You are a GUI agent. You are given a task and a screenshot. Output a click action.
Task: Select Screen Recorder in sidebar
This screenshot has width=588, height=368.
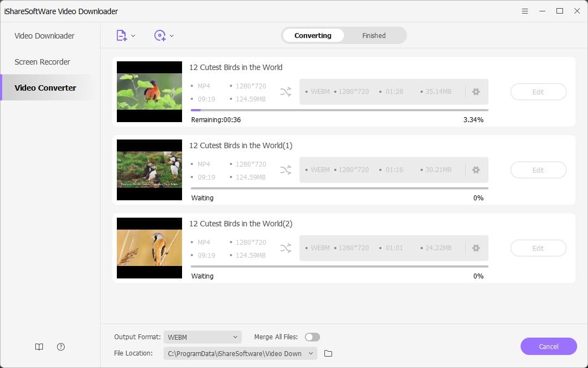pos(42,61)
